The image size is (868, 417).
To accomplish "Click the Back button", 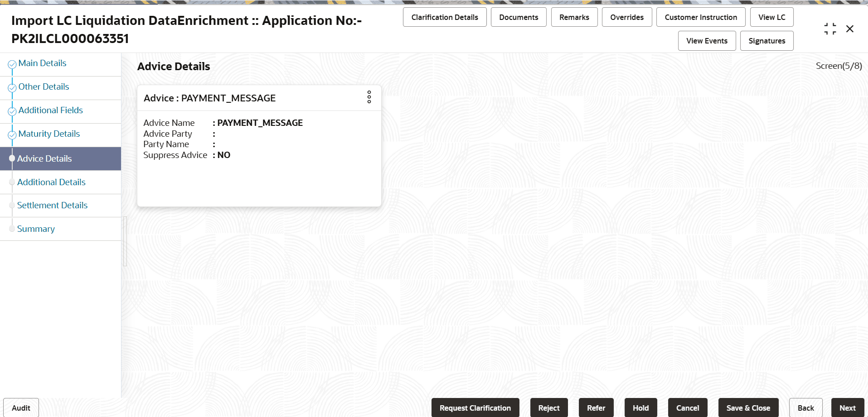I will point(806,408).
